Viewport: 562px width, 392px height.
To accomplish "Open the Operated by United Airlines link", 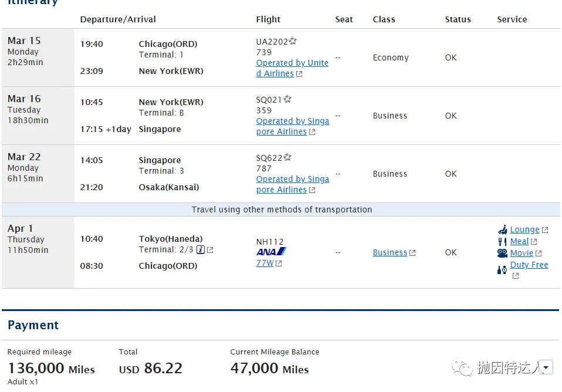I will (x=292, y=63).
